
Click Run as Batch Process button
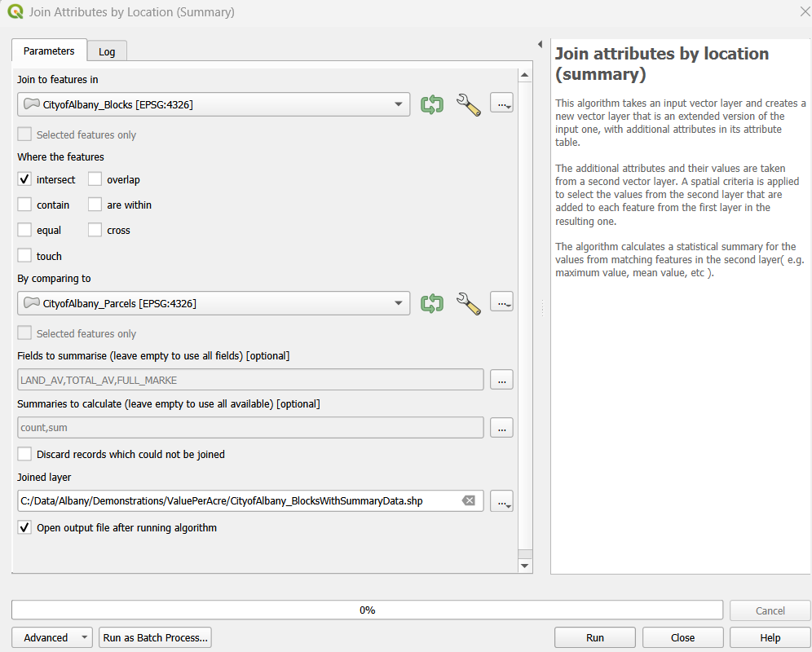tap(155, 637)
